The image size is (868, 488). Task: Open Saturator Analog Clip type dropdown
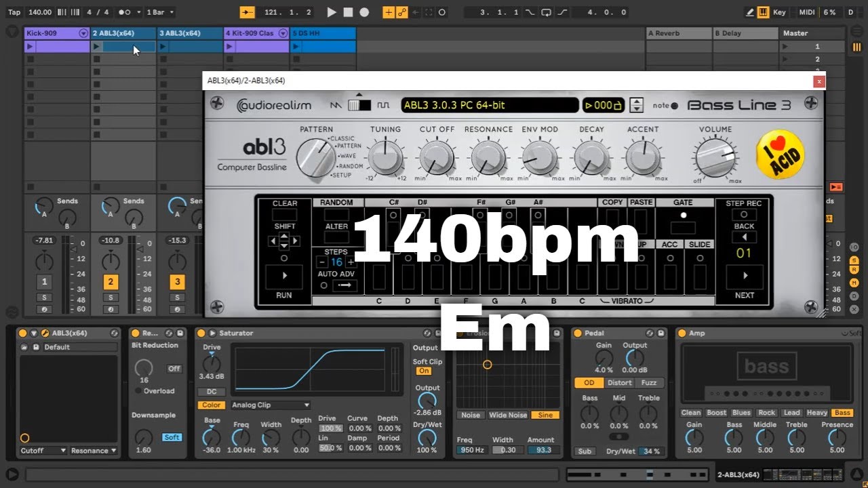(x=271, y=405)
